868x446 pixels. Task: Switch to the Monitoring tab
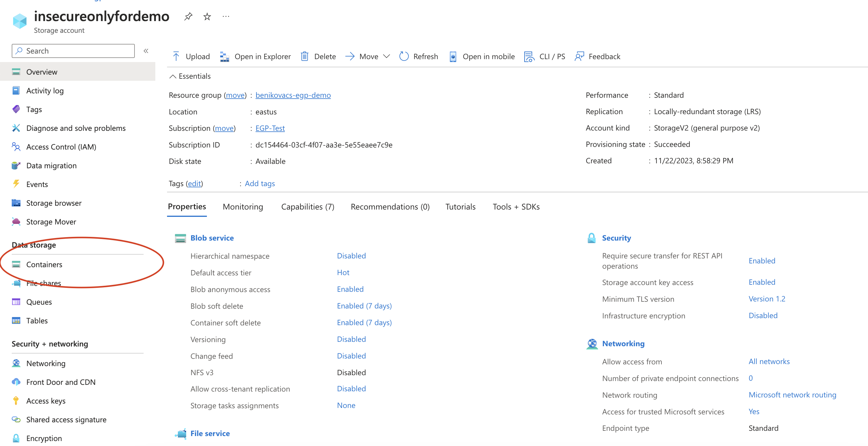click(x=243, y=206)
